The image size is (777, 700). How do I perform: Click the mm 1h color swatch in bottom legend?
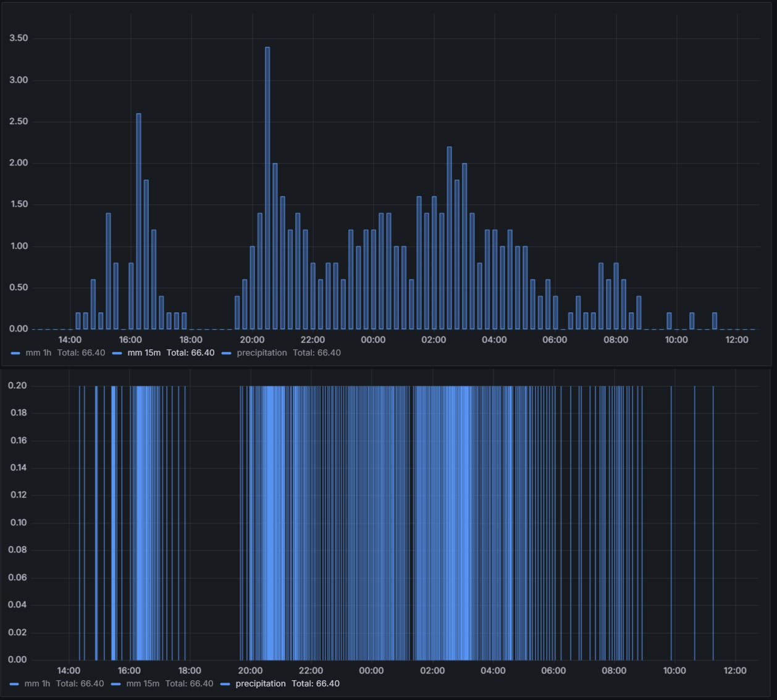(x=15, y=684)
